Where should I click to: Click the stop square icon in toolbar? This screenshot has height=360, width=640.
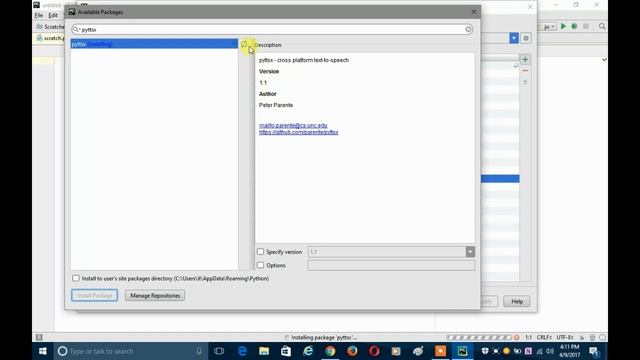pos(586,26)
